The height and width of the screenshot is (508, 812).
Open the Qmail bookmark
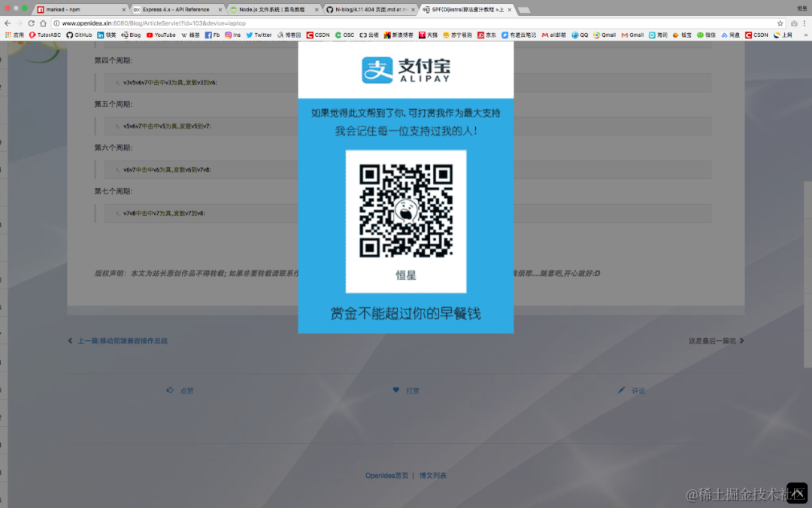click(x=604, y=35)
